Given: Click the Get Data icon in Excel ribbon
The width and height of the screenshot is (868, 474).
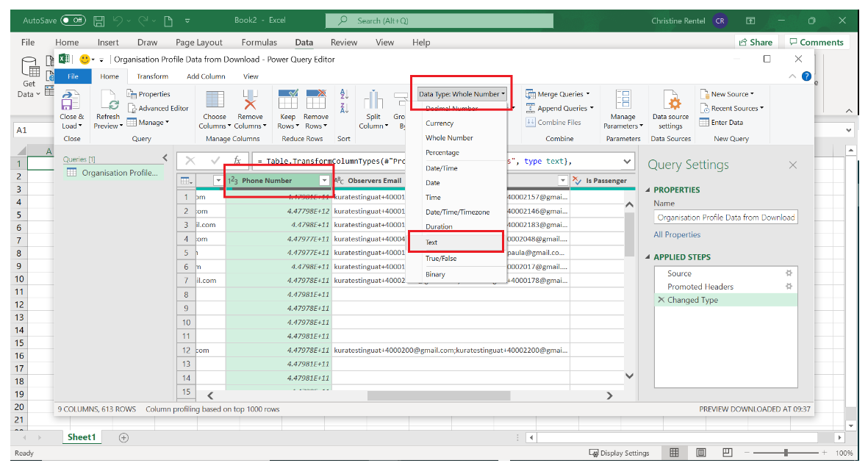Looking at the screenshot, I should (29, 68).
